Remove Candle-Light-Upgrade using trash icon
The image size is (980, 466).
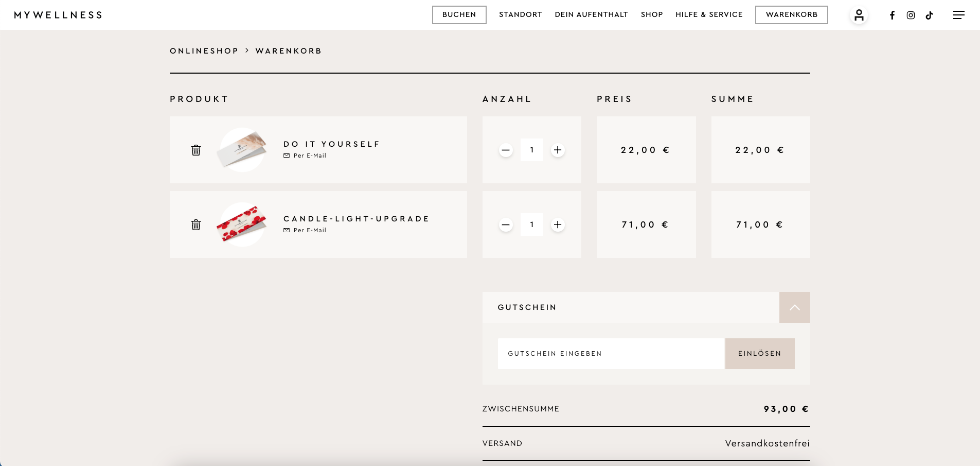point(196,225)
